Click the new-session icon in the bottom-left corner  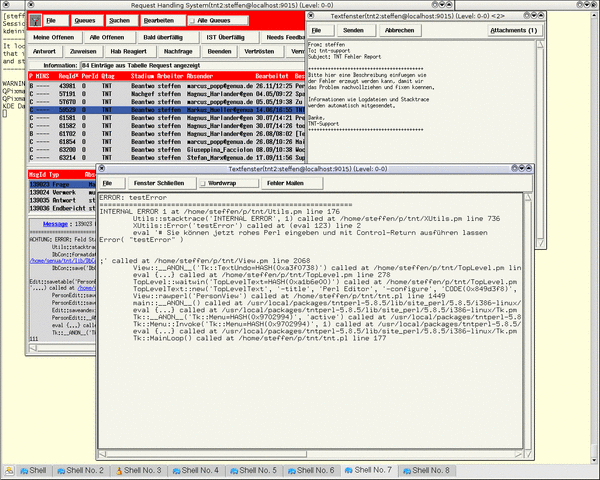tap(10, 469)
